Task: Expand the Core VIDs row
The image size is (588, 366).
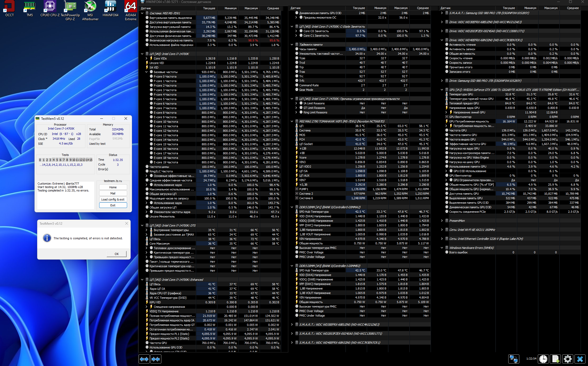Action: 146,58
